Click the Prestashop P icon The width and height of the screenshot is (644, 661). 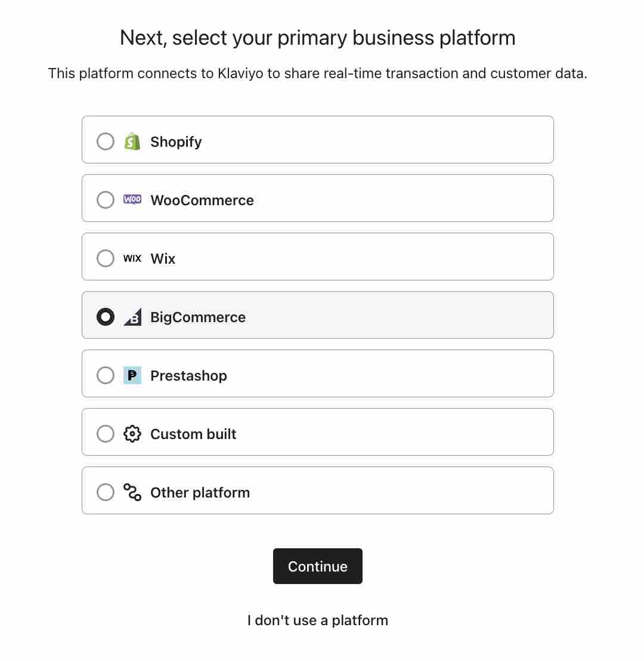click(x=132, y=375)
